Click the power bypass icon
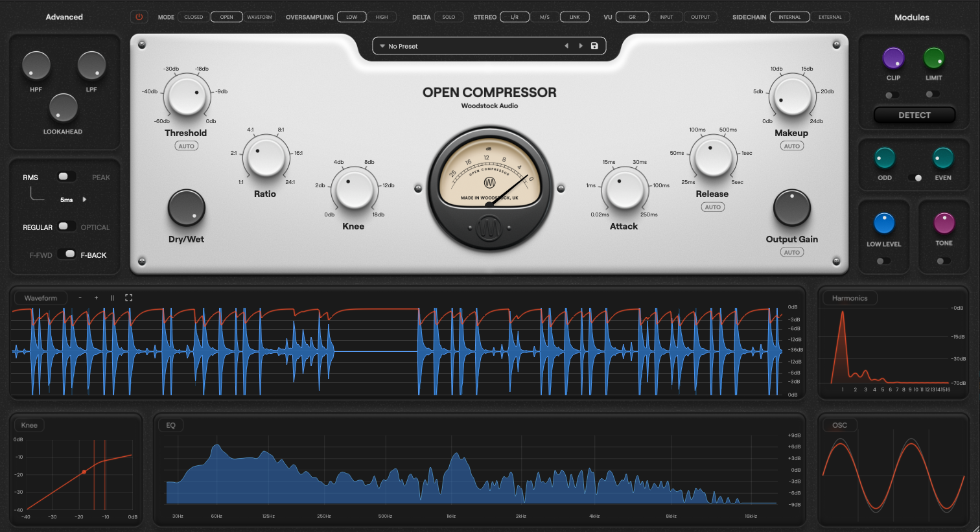 click(x=139, y=17)
